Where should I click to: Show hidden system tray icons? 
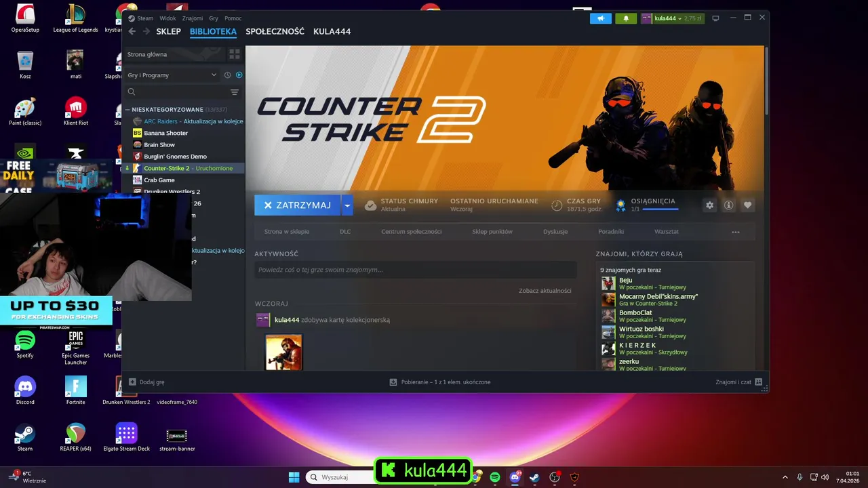tap(785, 477)
